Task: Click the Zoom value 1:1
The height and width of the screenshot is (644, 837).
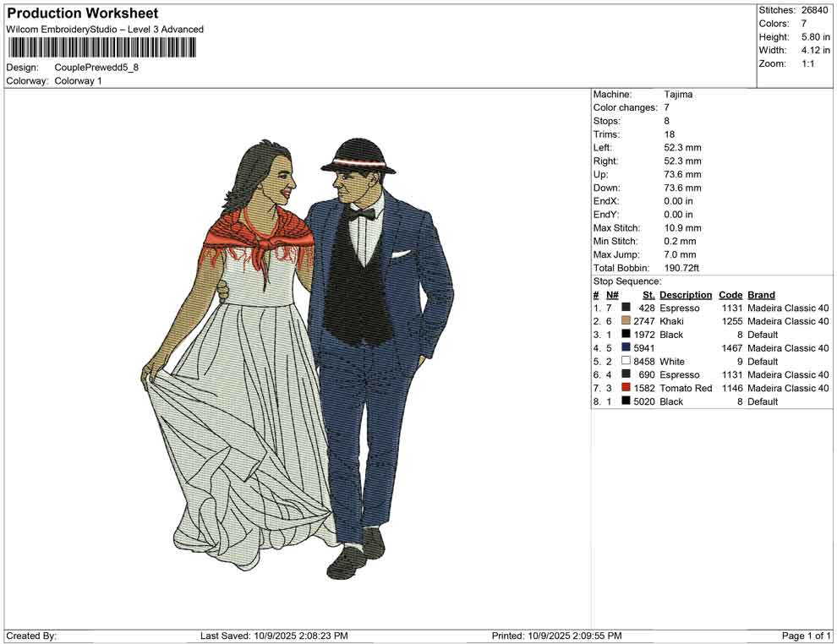Action: pos(807,63)
